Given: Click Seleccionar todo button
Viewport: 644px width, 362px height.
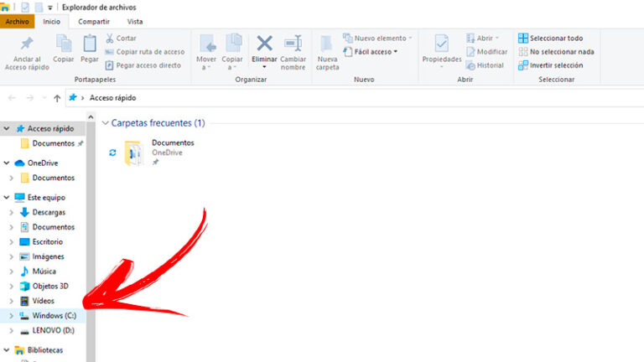Looking at the screenshot, I should click(x=550, y=39).
